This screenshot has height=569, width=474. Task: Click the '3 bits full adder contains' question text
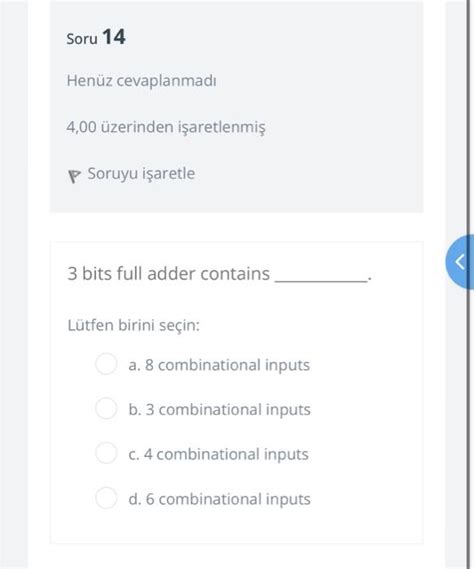[168, 274]
